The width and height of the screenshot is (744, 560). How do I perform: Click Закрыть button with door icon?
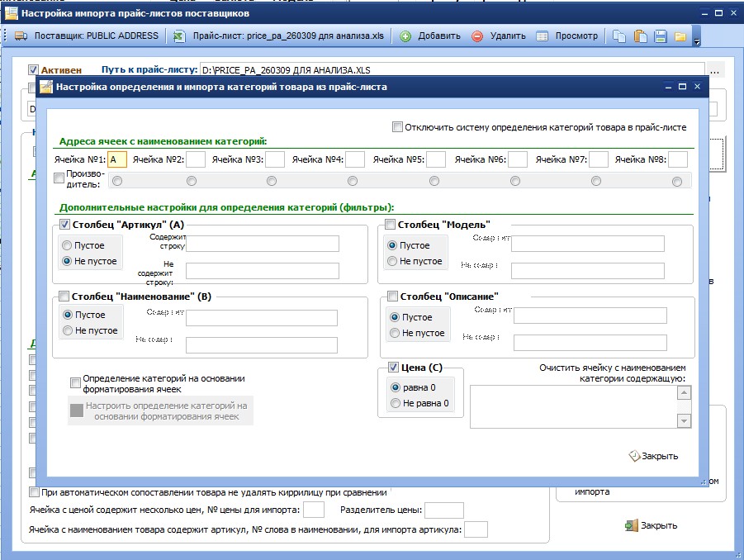pyautogui.click(x=651, y=525)
